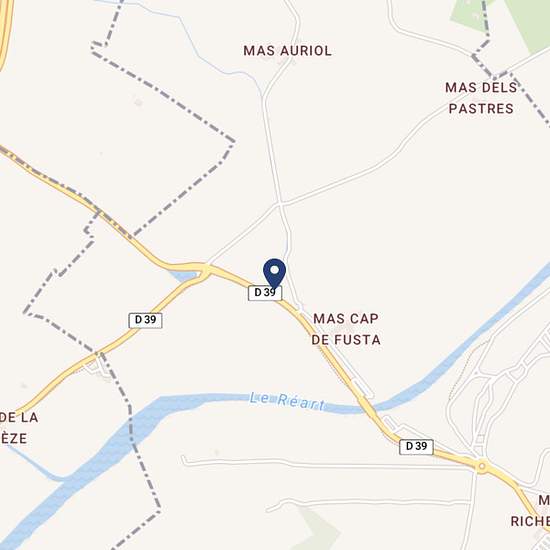Screen dimensions: 550x550
Task: Click the orange motorway at the top-left edge
Action: (6, 33)
